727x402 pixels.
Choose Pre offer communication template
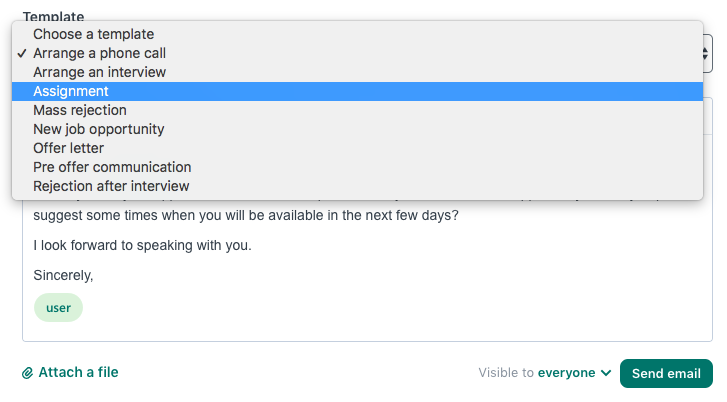coord(357,167)
